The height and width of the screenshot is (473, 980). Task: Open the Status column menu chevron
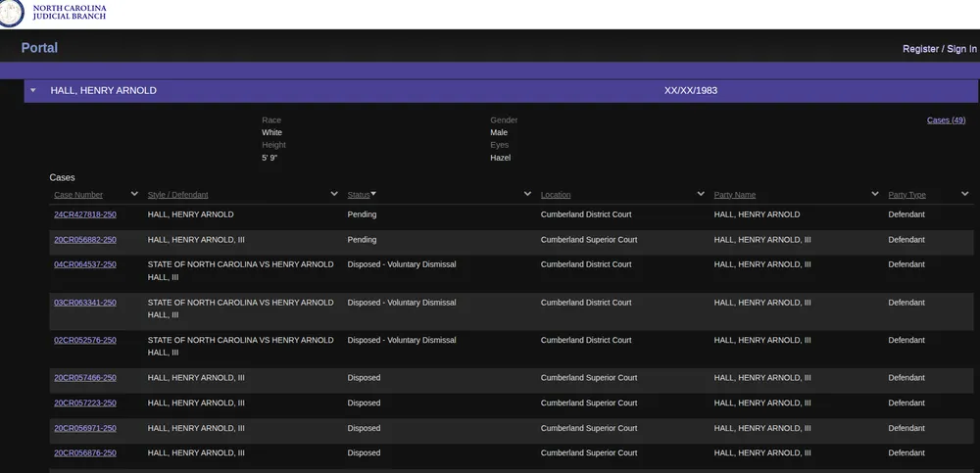pos(528,194)
